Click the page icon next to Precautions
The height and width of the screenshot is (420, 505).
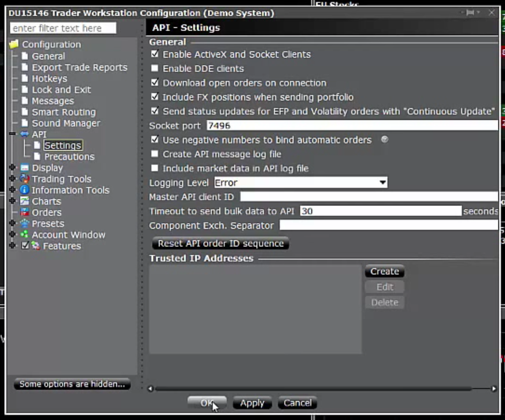[x=37, y=157]
